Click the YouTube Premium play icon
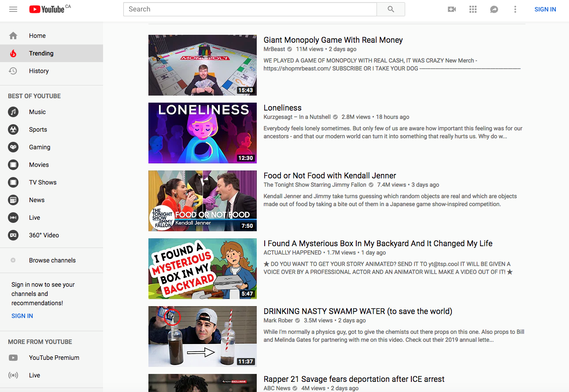 pos(13,358)
